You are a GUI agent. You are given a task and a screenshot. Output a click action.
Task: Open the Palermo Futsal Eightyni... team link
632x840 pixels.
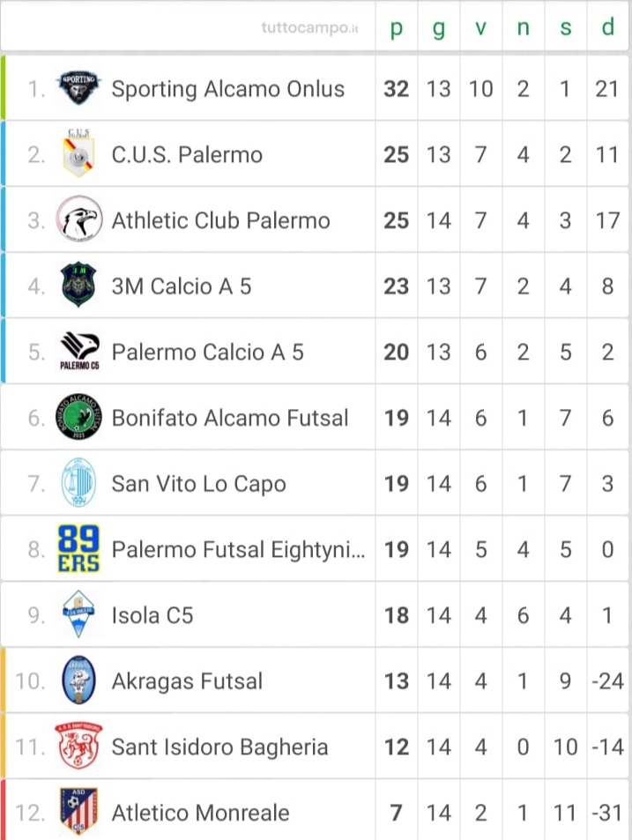[238, 550]
